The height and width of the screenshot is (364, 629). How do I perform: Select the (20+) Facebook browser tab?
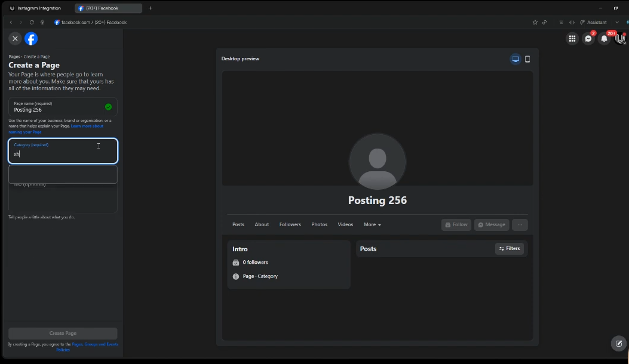(108, 8)
